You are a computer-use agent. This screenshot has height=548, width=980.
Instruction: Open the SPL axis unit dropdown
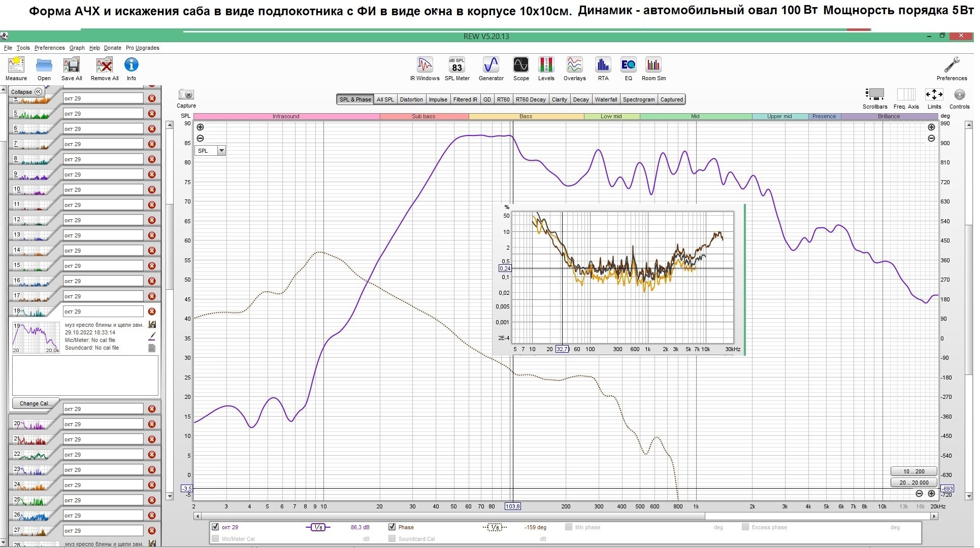point(221,151)
